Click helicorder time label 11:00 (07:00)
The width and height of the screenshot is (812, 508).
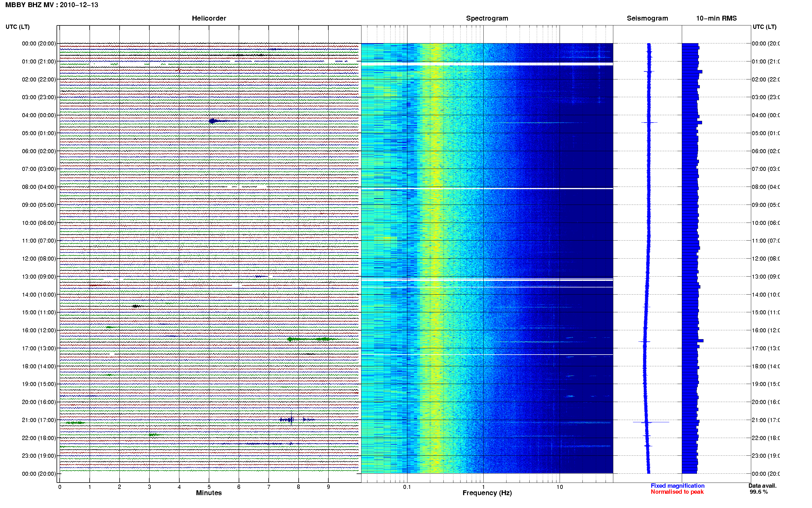pyautogui.click(x=39, y=241)
